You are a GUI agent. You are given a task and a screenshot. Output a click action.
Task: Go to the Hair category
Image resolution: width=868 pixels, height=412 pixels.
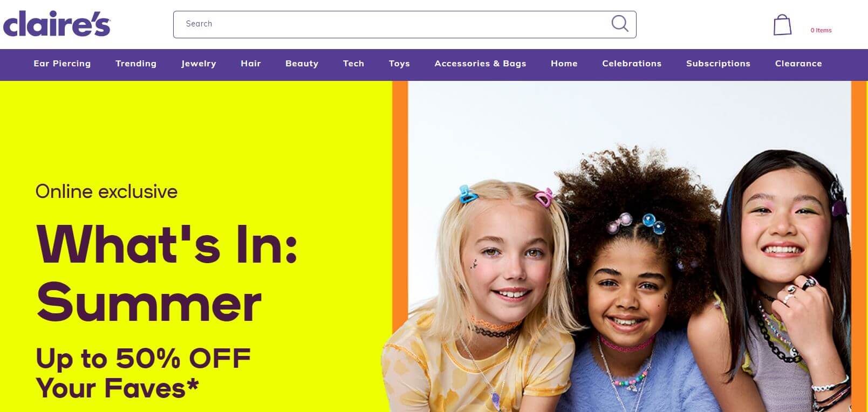tap(251, 64)
